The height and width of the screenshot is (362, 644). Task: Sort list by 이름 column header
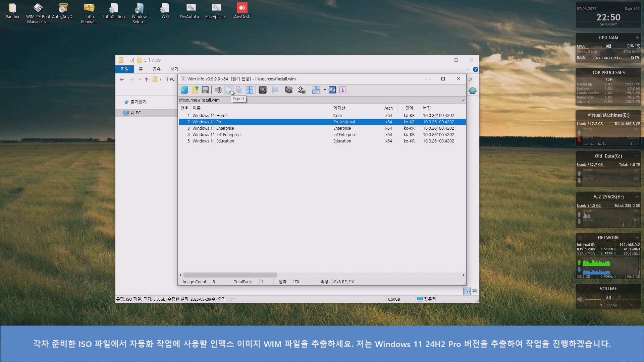pyautogui.click(x=261, y=108)
